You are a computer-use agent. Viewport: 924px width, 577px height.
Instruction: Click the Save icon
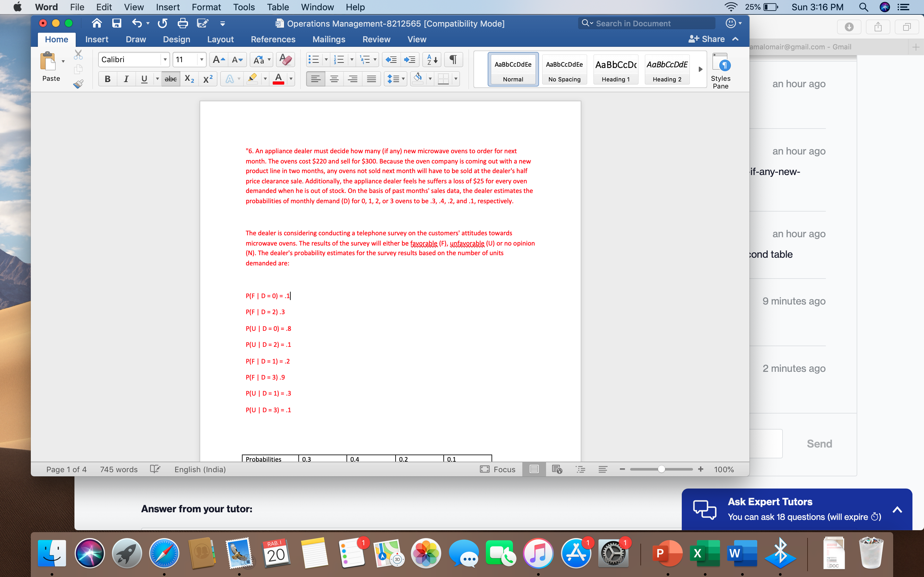pyautogui.click(x=117, y=23)
